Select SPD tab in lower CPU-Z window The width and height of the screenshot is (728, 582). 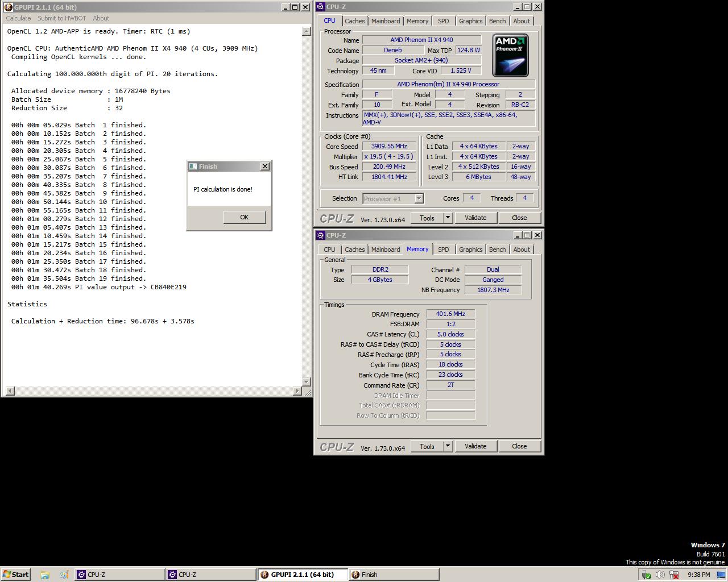[x=443, y=250]
